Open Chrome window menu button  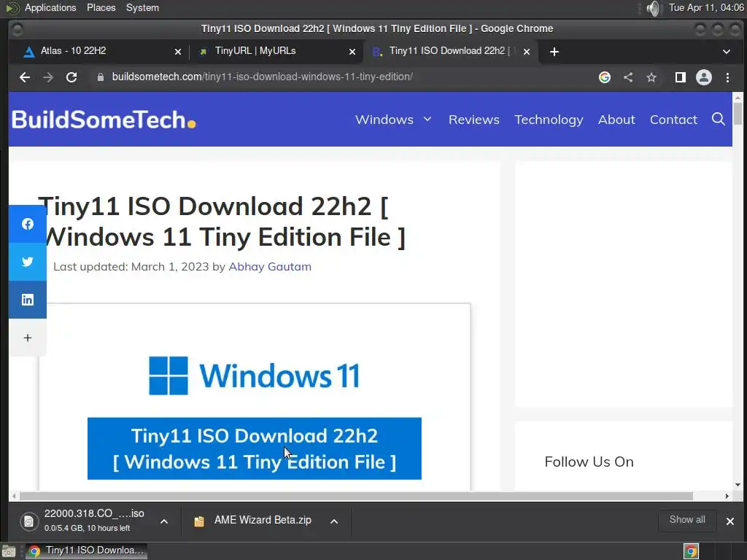tap(18, 29)
